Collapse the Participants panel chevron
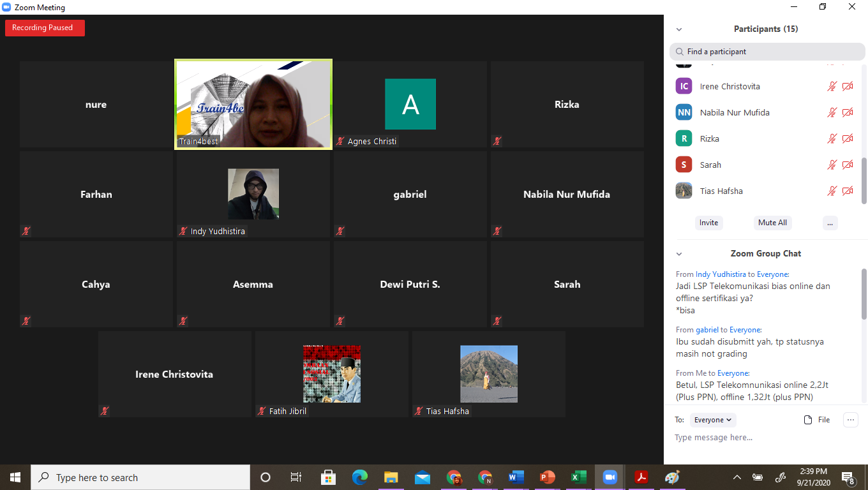Viewport: 868px width, 490px height. click(679, 29)
